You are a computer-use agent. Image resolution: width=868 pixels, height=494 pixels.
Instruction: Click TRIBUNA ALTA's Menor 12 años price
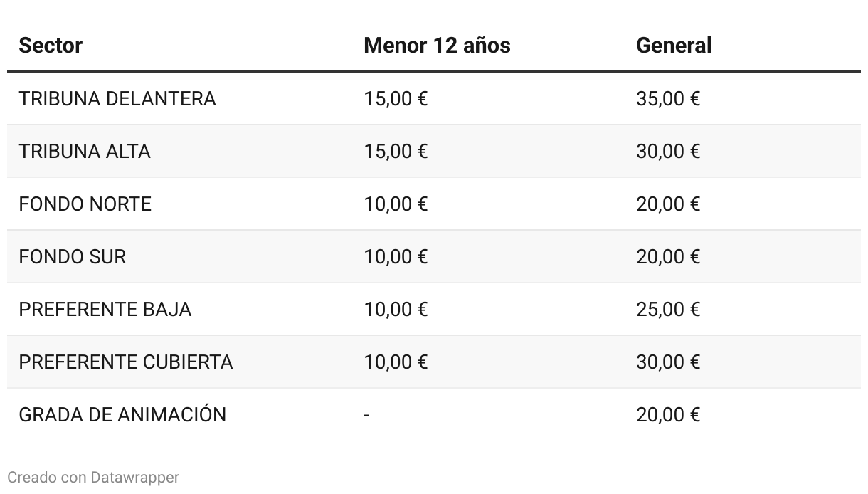396,151
